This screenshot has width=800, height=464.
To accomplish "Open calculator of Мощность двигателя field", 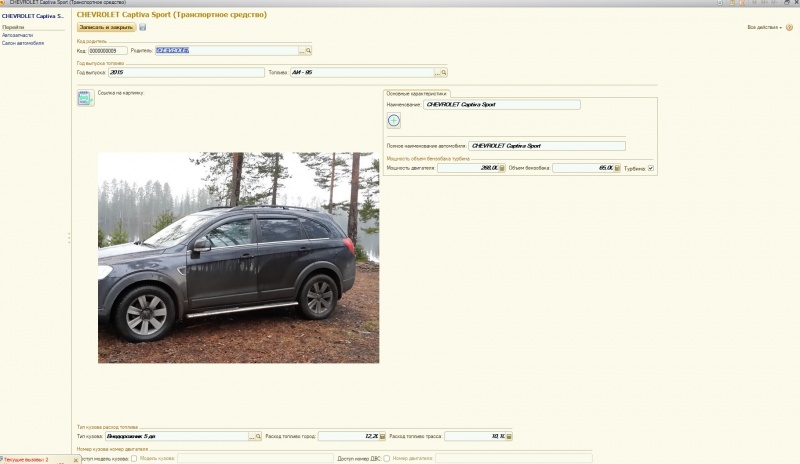I will point(502,168).
